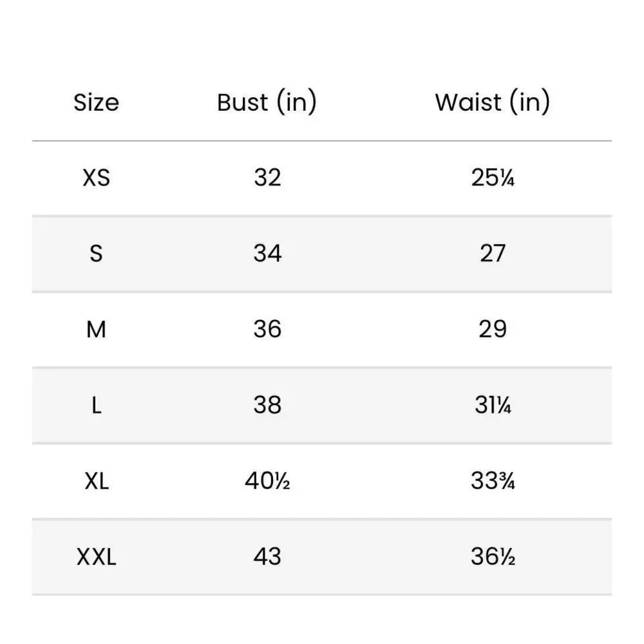The image size is (644, 644).
Task: Select the XXL size row label
Action: click(x=96, y=557)
